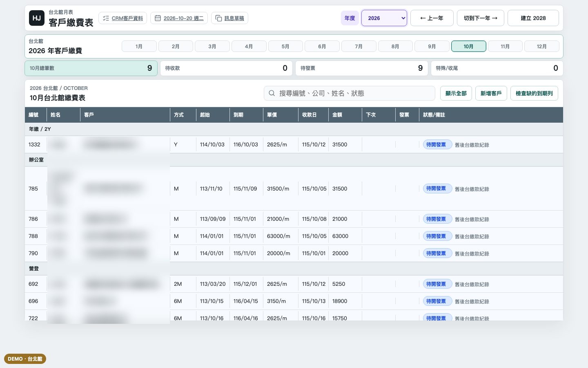The width and height of the screenshot is (588, 368).
Task: Click the DEMO · 台北館 badge
Action: click(25, 359)
